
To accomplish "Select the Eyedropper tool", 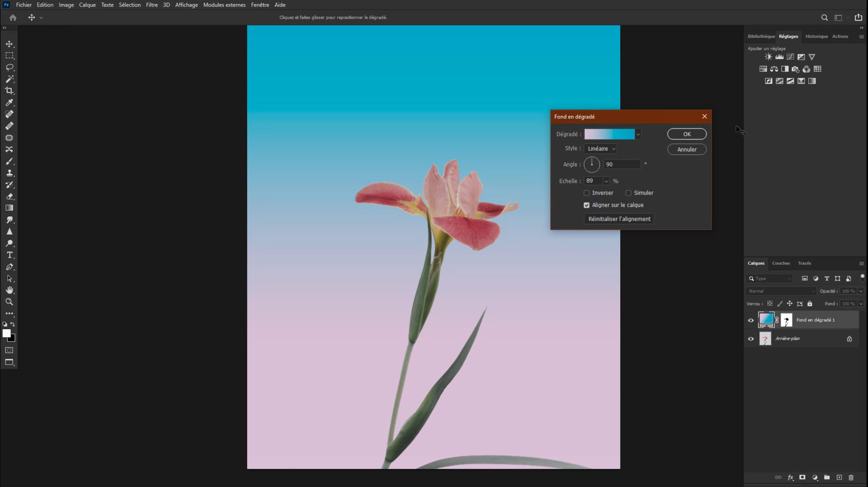I will [9, 102].
